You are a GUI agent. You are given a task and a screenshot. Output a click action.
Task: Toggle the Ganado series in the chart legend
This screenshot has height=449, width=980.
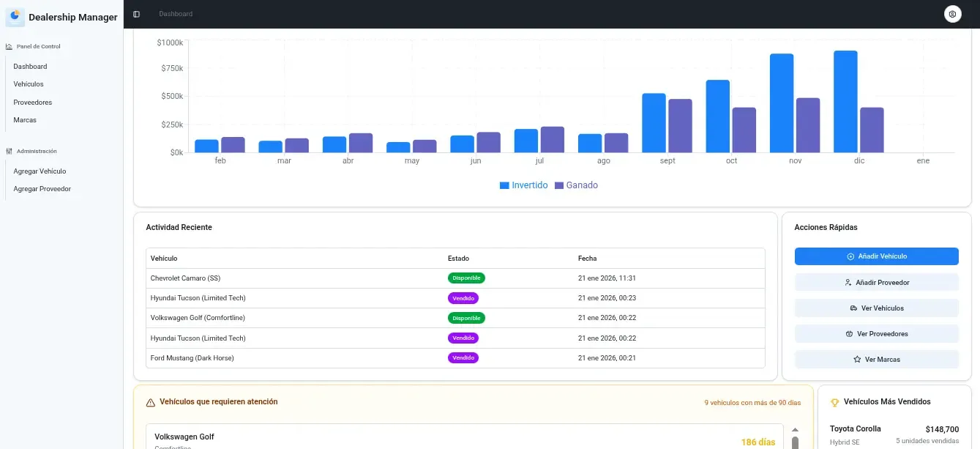tap(575, 185)
